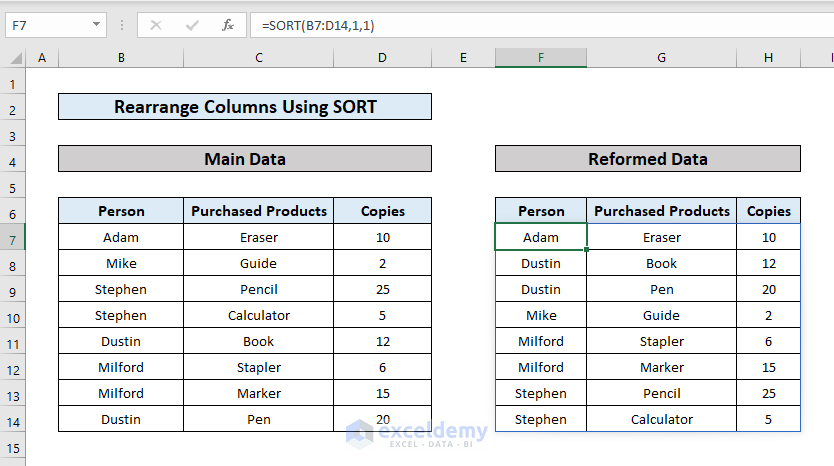Click the Enter formula checkmark icon
Screen dimensions: 834x466
[x=192, y=24]
